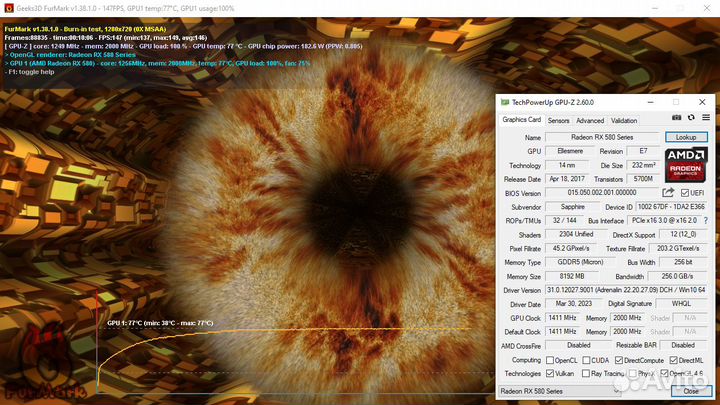This screenshot has height=405, width=720.
Task: Toggle the Vulkan checkbox
Action: coord(550,373)
